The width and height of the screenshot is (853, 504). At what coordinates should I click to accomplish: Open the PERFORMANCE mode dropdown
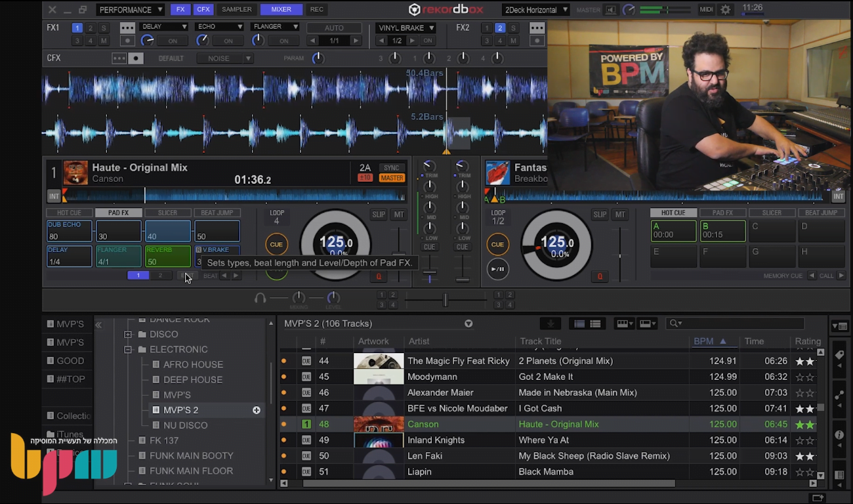click(x=130, y=10)
